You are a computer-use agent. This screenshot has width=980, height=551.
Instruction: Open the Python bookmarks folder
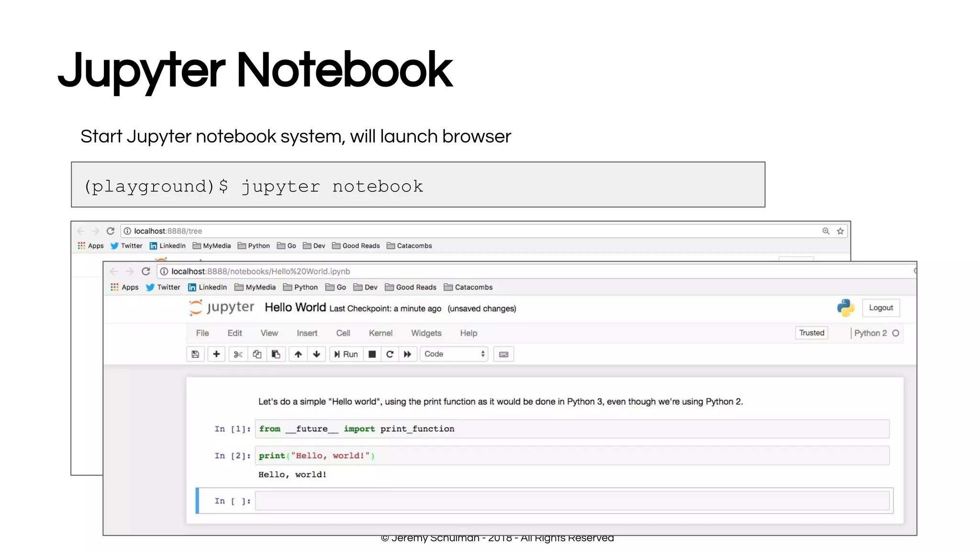pyautogui.click(x=301, y=287)
